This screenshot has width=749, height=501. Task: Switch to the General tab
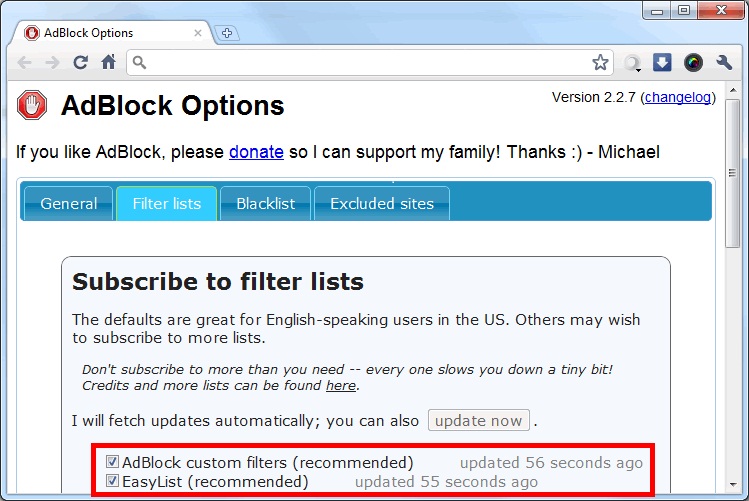[69, 203]
